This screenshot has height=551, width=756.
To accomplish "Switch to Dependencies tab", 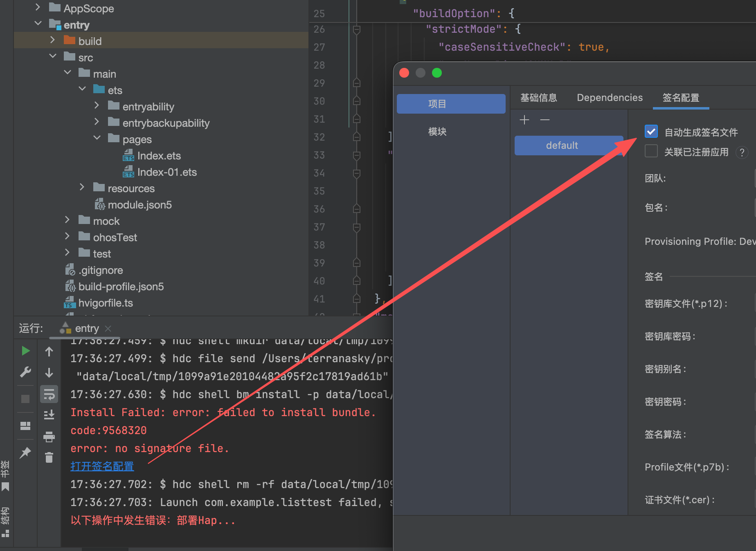I will [610, 98].
